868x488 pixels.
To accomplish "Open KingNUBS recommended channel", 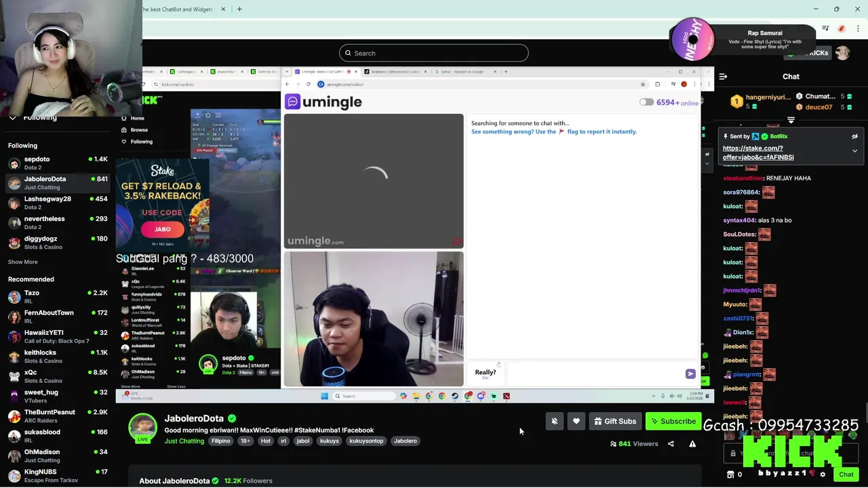I will pyautogui.click(x=58, y=476).
